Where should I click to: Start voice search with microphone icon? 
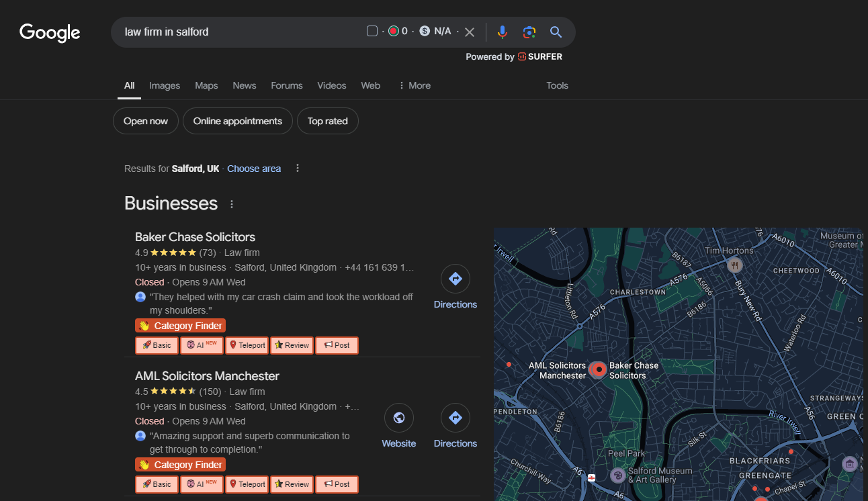pyautogui.click(x=502, y=32)
